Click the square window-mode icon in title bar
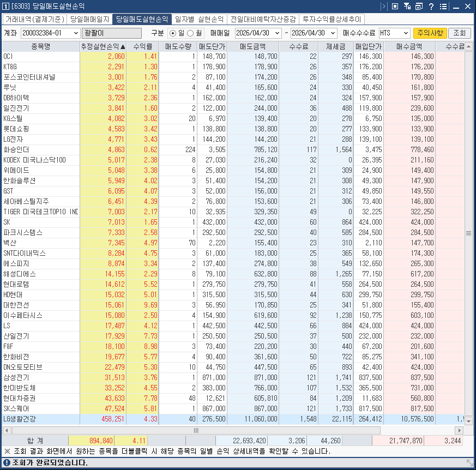Image resolution: width=476 pixels, height=470 pixels. click(395, 6)
